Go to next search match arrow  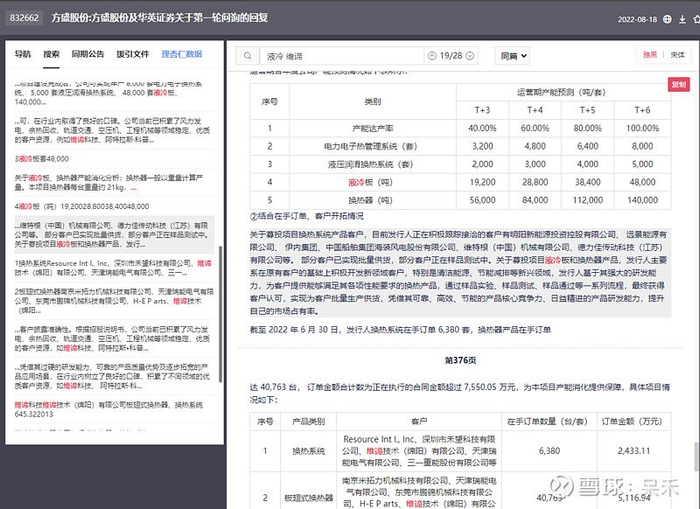tap(470, 56)
